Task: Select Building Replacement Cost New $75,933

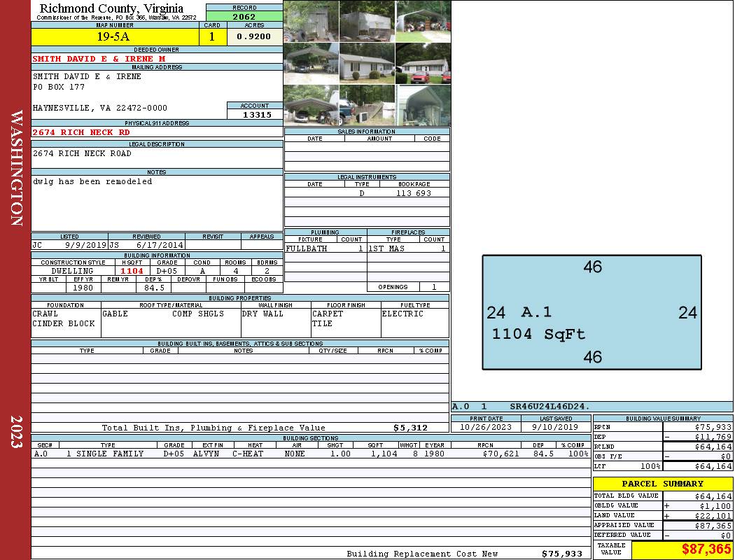Action: 561,554
